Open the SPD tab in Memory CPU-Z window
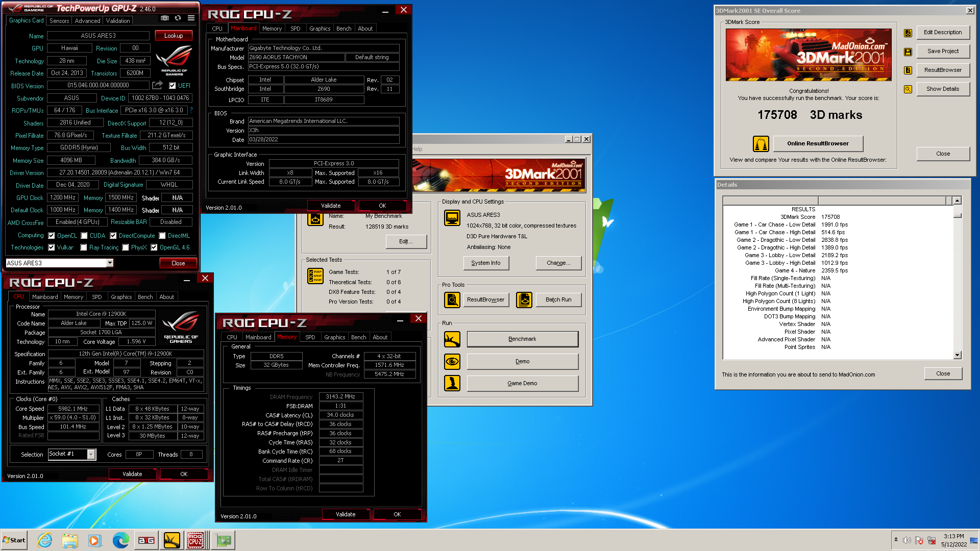The height and width of the screenshot is (551, 980). tap(310, 337)
